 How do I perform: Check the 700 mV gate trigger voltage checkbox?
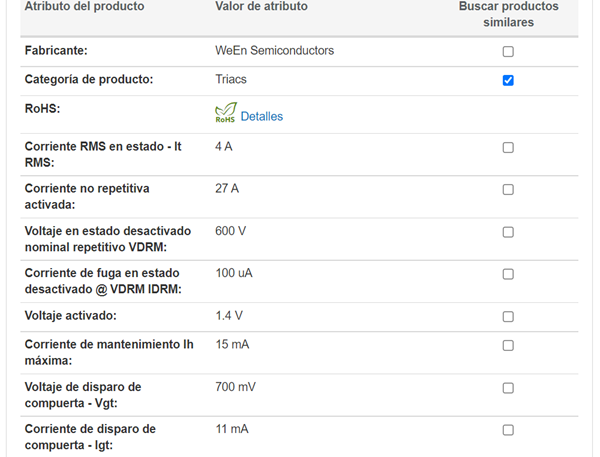point(508,388)
